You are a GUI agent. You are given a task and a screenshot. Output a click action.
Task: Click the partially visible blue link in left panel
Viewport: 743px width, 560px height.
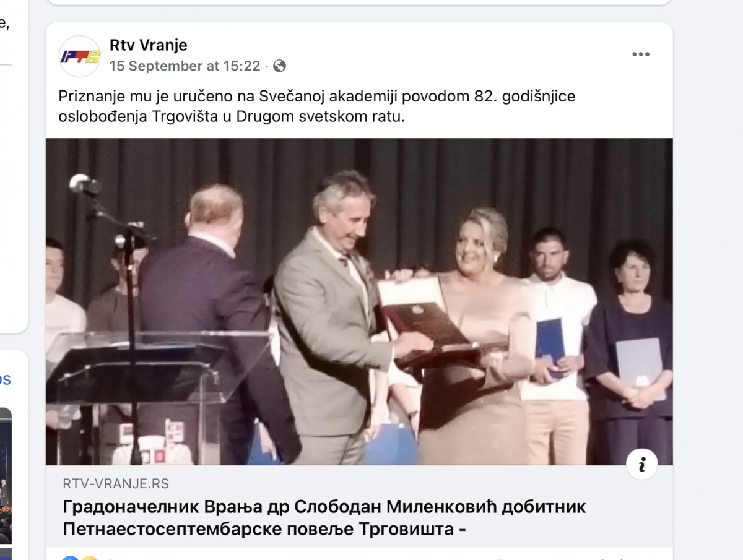[6, 379]
